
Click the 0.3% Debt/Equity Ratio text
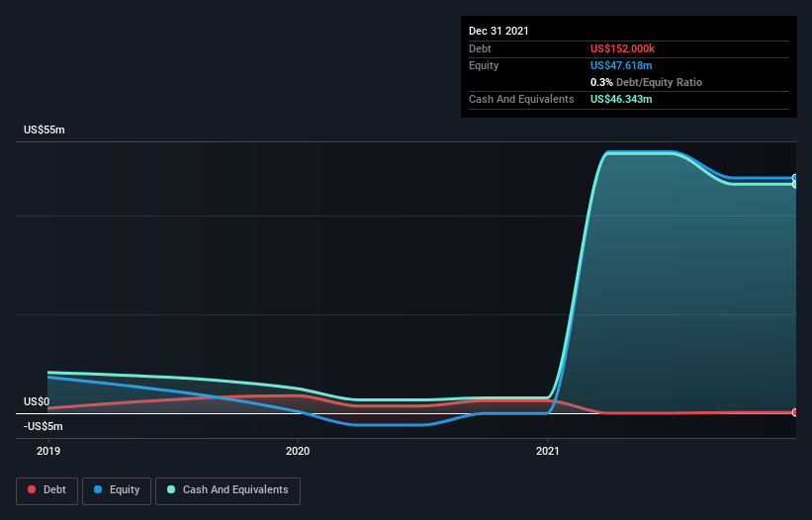click(646, 82)
